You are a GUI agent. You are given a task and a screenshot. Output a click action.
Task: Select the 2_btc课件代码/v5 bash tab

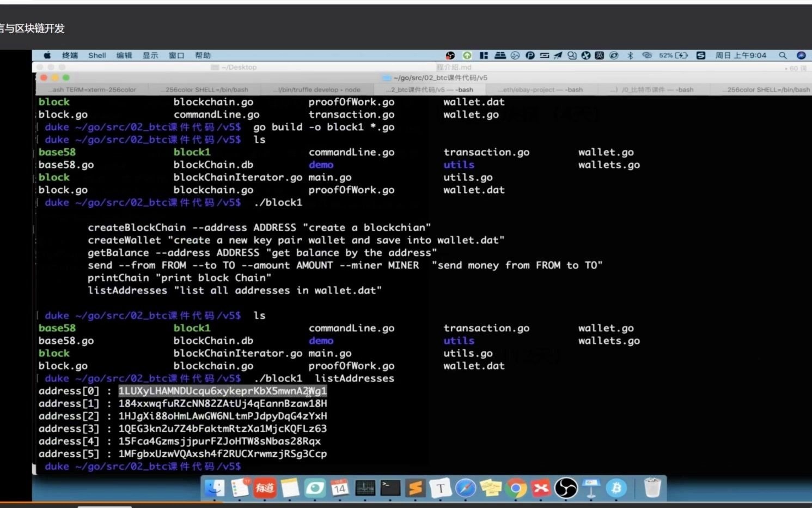[430, 89]
